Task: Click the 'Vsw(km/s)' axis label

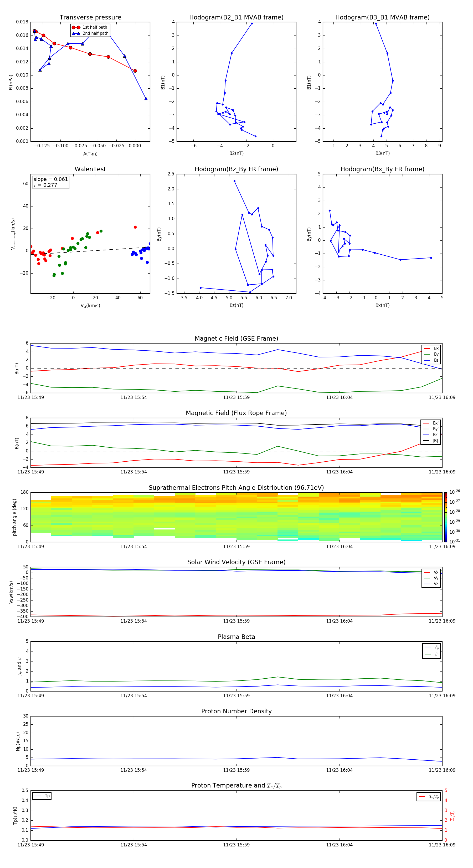Action: [11, 592]
